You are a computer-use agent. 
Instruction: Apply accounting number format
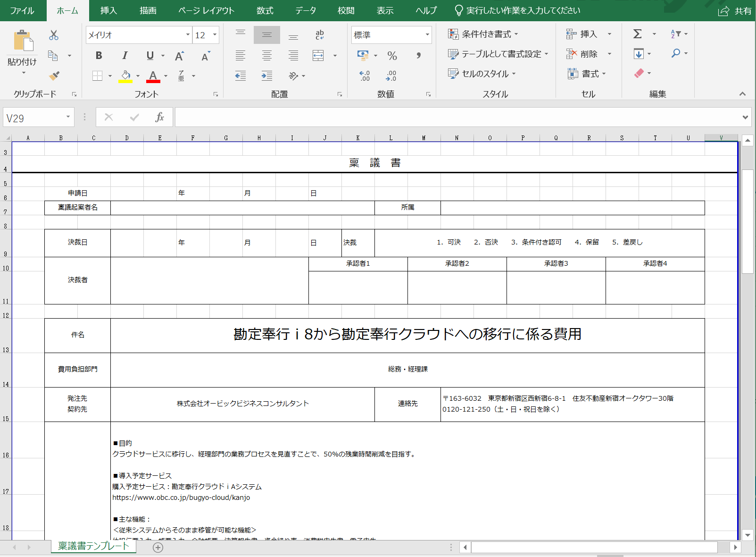pos(363,56)
